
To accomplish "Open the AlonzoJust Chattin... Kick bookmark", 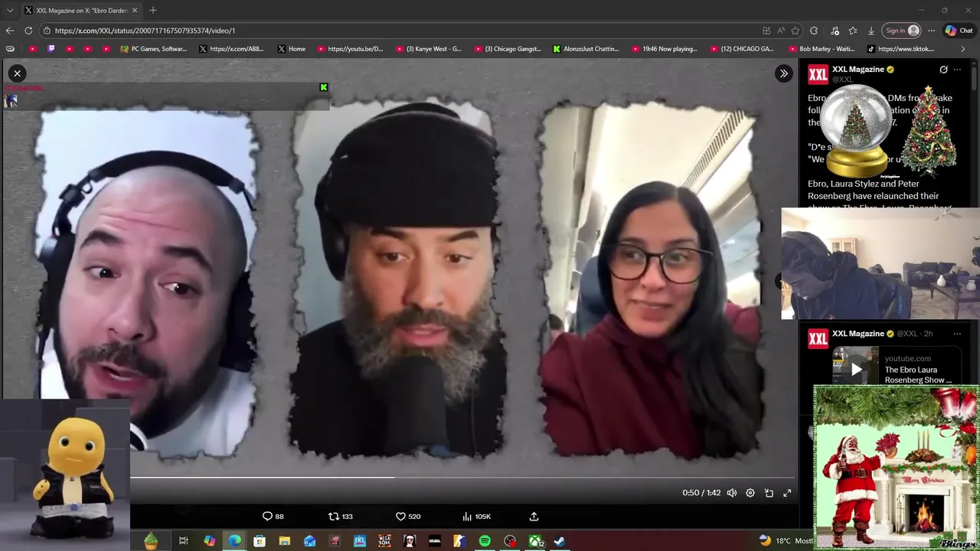I will (x=586, y=48).
